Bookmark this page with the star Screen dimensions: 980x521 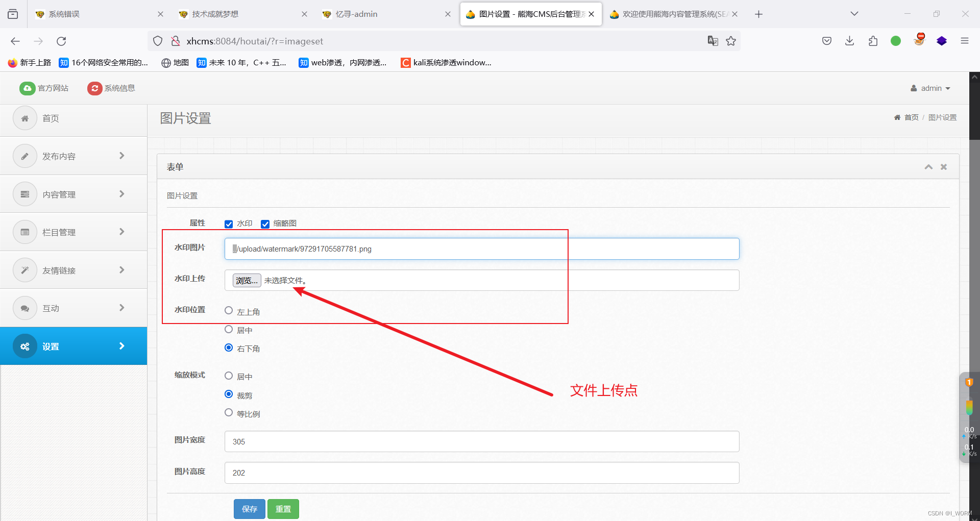pyautogui.click(x=731, y=41)
